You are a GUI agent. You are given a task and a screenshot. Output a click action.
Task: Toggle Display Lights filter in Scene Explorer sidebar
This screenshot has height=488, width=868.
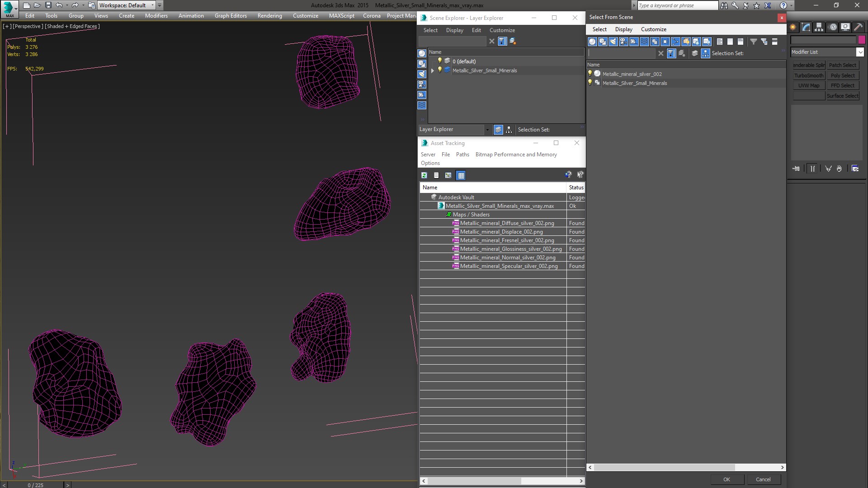point(422,74)
